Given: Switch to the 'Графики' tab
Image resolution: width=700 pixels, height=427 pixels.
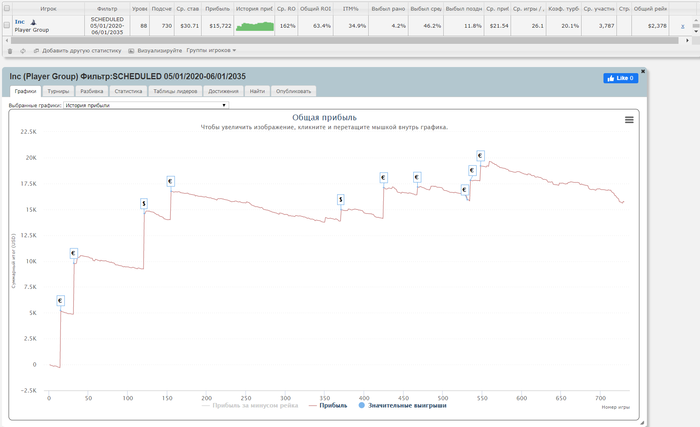Looking at the screenshot, I should click(25, 91).
